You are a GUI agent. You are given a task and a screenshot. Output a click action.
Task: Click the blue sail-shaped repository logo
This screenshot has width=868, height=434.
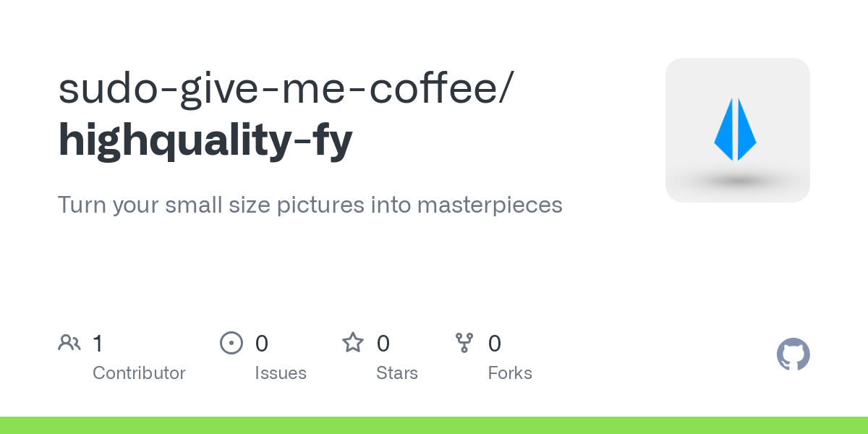(x=735, y=129)
